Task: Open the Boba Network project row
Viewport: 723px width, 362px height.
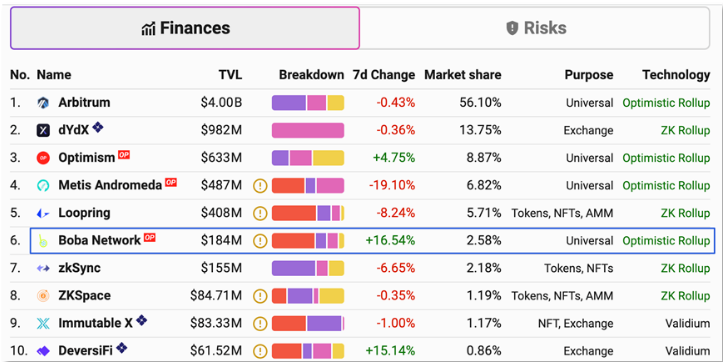Action: coord(373,240)
